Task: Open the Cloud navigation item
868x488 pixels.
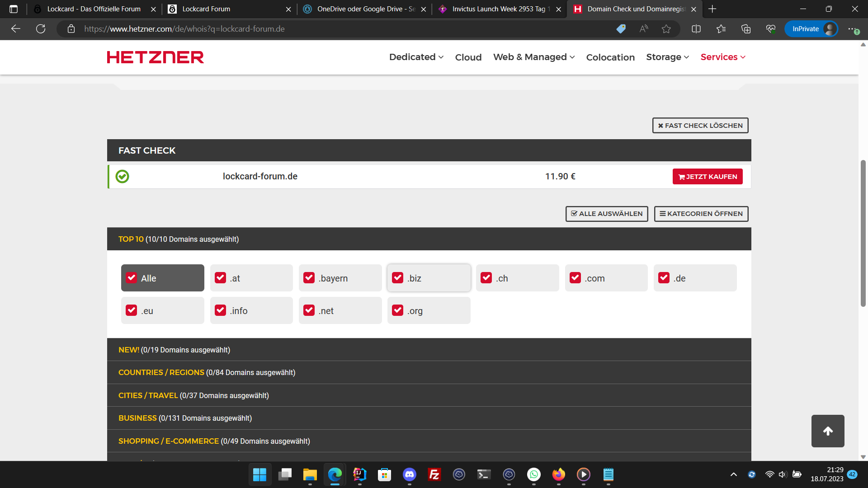Action: click(x=468, y=57)
